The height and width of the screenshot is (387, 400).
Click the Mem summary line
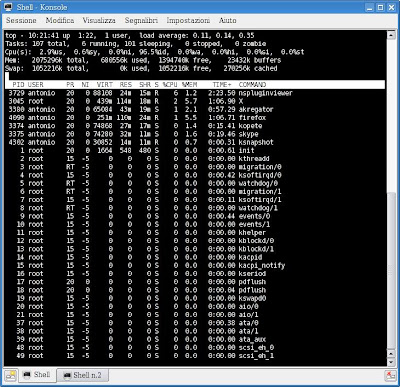[143, 60]
